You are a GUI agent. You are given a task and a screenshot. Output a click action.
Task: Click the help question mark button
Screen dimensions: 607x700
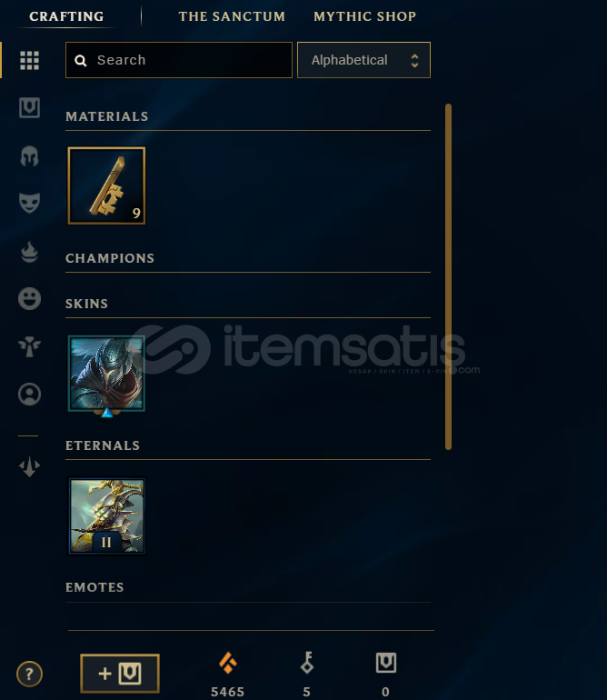click(x=29, y=674)
